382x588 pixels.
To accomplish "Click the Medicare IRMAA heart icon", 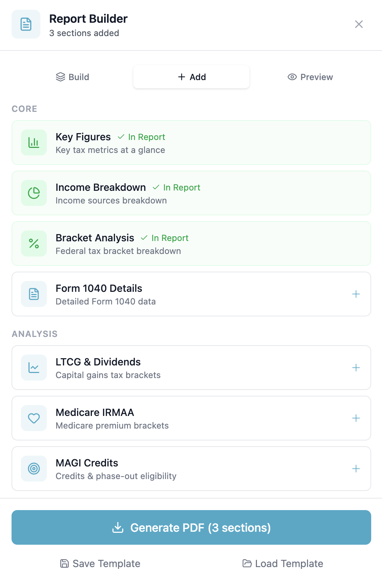I will pos(33,418).
